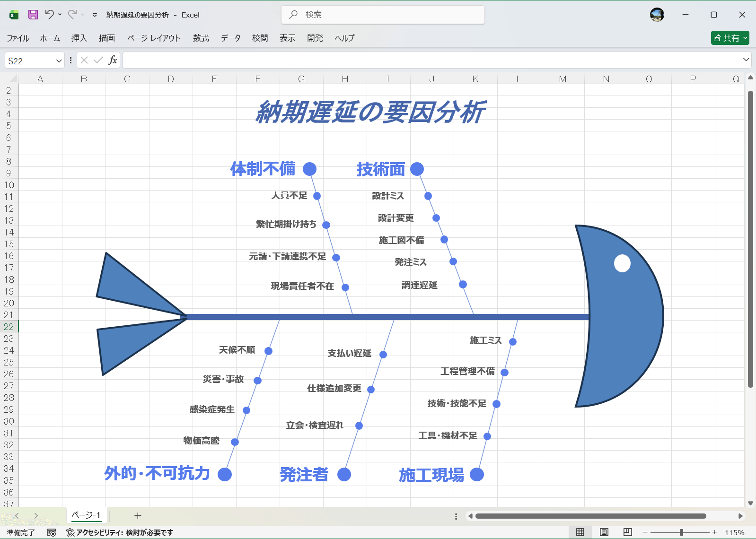Click the Redo arrow icon
The image size is (756, 539).
point(72,15)
